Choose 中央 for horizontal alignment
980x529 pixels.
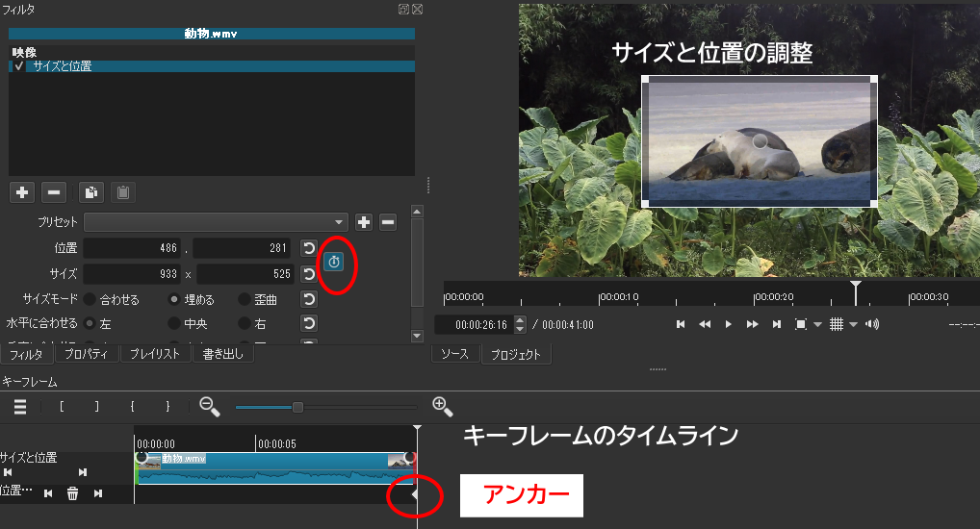click(x=174, y=324)
